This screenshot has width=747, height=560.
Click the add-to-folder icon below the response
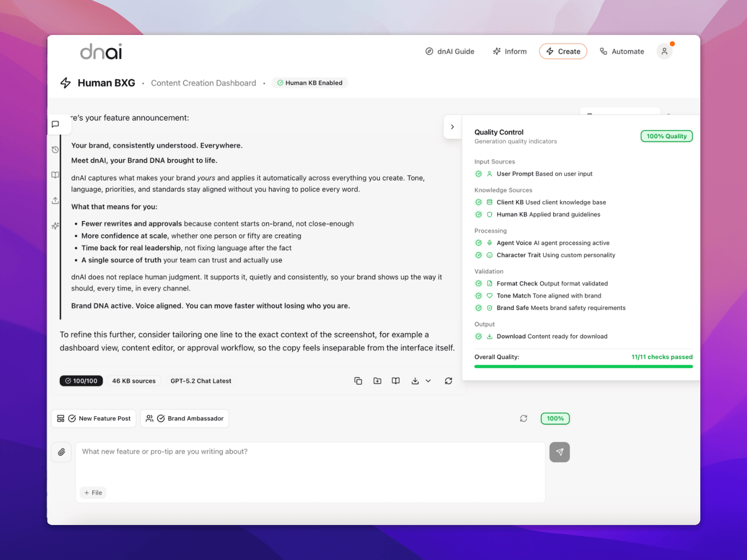click(377, 381)
